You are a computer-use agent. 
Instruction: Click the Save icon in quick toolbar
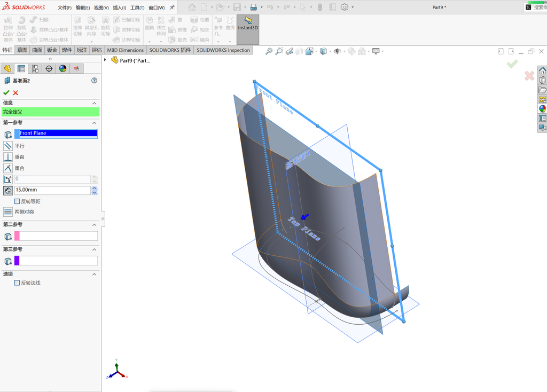(x=237, y=7)
